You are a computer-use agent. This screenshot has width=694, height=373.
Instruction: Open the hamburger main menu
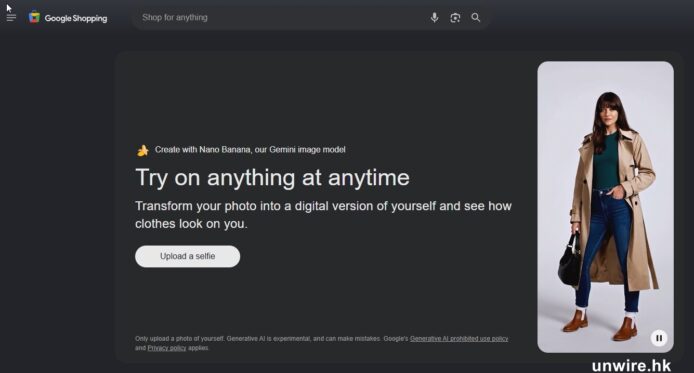tap(11, 18)
